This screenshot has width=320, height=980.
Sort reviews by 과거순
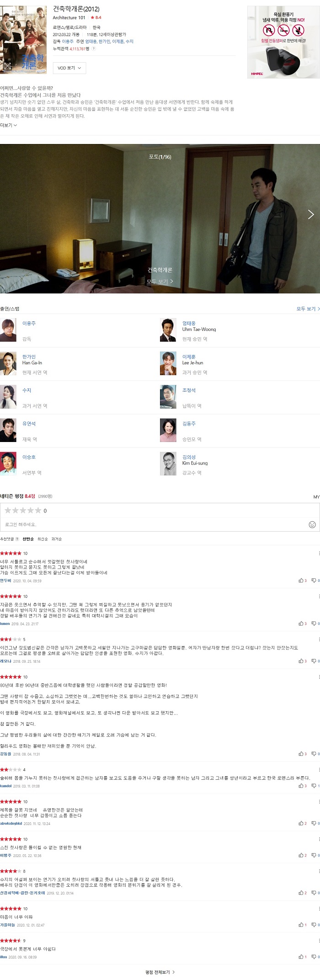(57, 539)
